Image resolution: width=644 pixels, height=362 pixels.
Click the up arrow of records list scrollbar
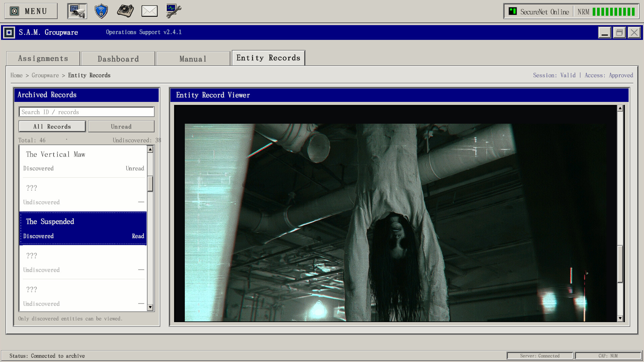pos(150,149)
